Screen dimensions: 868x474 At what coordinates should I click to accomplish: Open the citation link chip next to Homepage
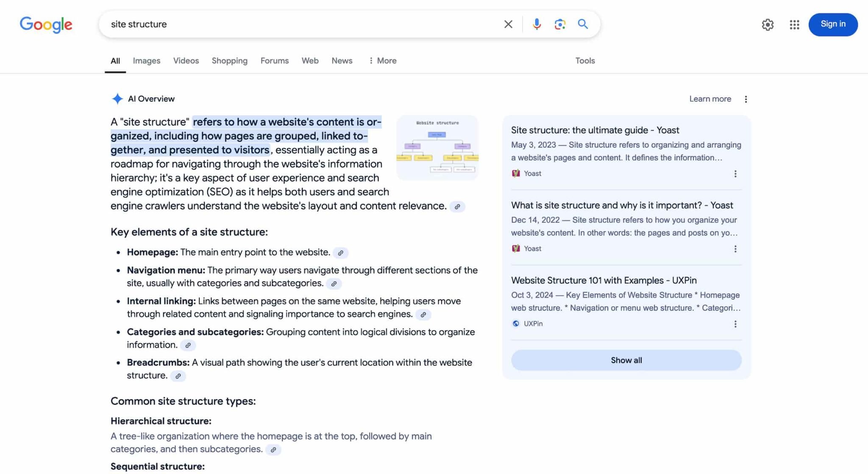point(341,252)
